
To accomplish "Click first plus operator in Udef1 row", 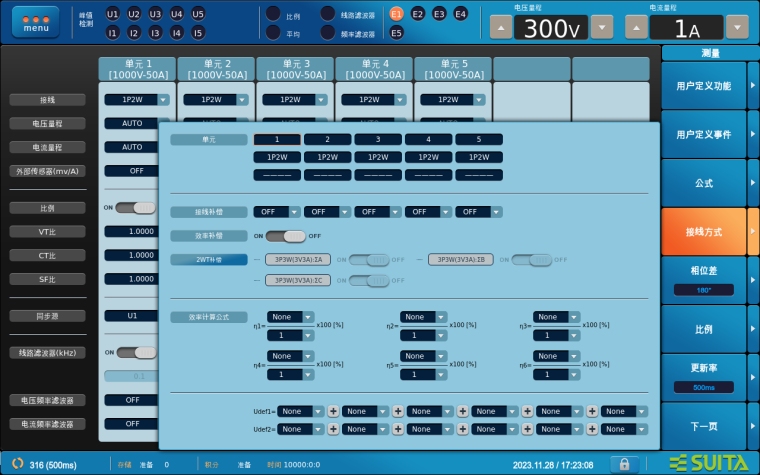I will pyautogui.click(x=333, y=411).
